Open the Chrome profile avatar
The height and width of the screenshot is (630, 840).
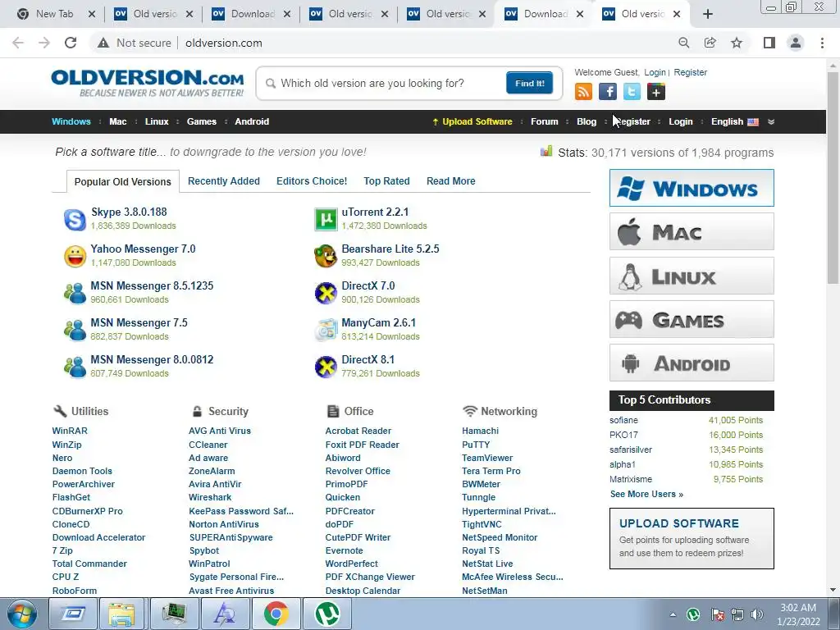point(796,43)
